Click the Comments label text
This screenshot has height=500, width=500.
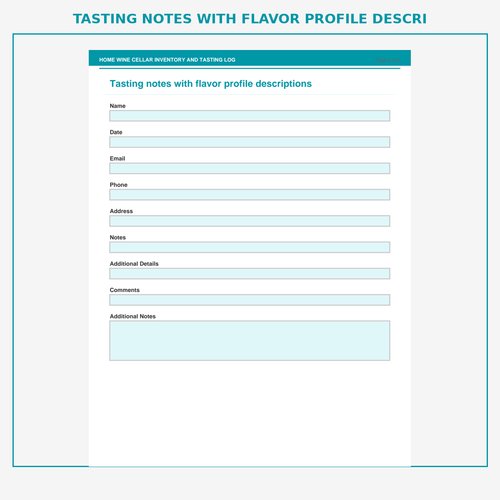125,290
